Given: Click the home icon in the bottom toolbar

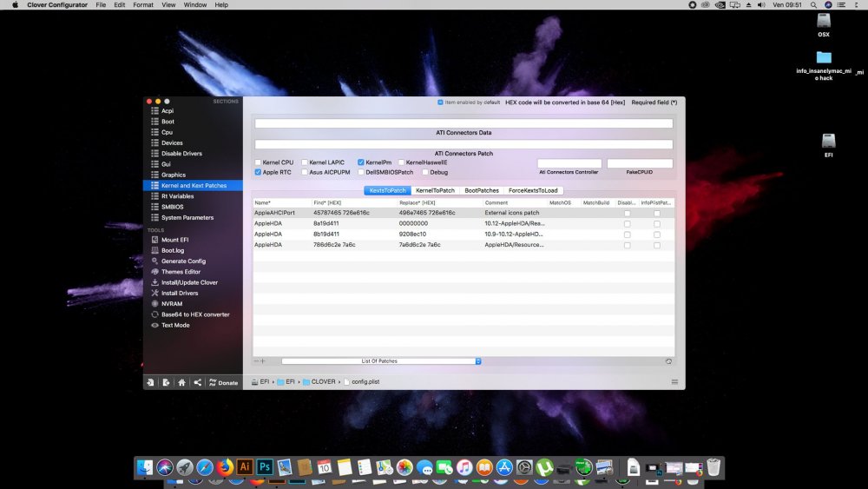Looking at the screenshot, I should pyautogui.click(x=181, y=382).
